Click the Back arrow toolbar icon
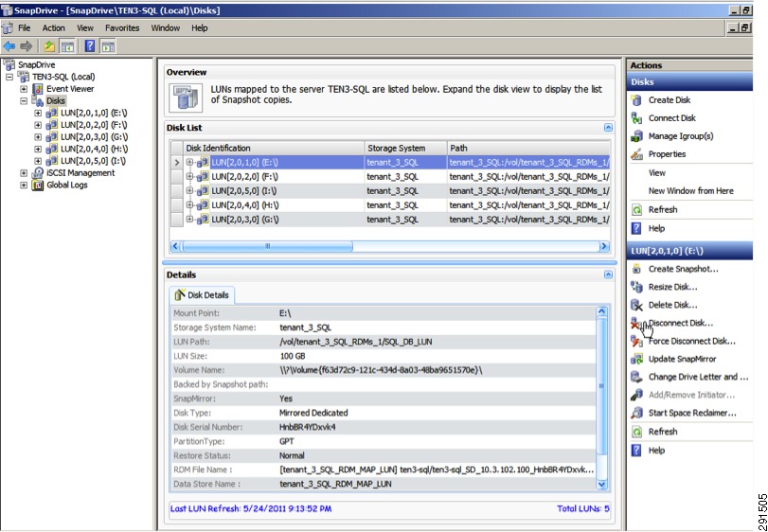This screenshot has width=768, height=532. (9, 46)
